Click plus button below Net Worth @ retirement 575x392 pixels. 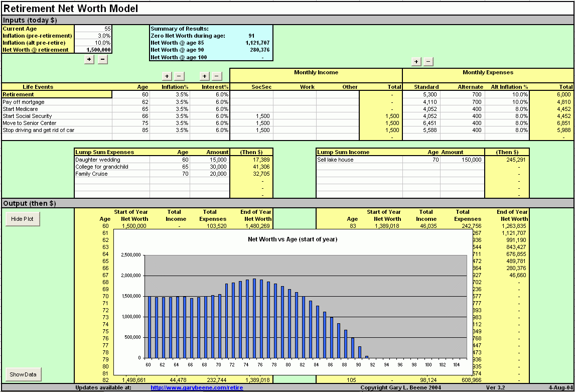pos(89,59)
